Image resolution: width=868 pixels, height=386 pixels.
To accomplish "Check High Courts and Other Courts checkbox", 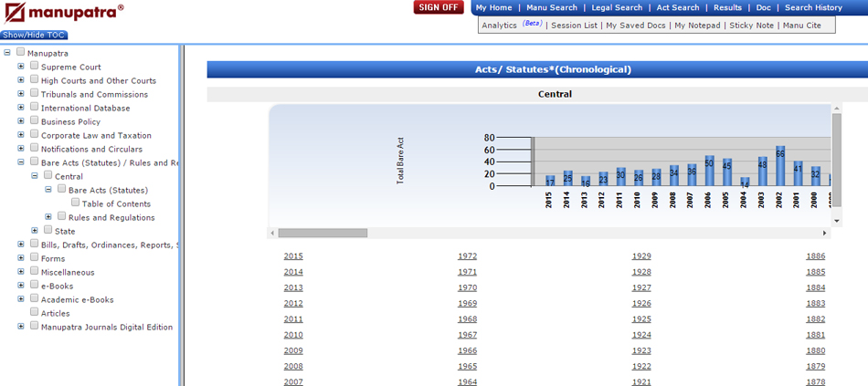I will (35, 79).
